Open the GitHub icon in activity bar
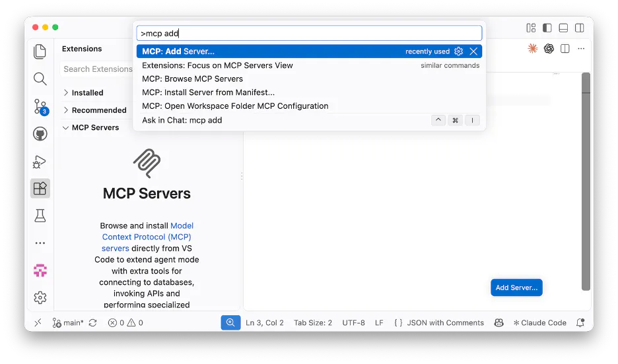The height and width of the screenshot is (364, 618). [x=40, y=134]
